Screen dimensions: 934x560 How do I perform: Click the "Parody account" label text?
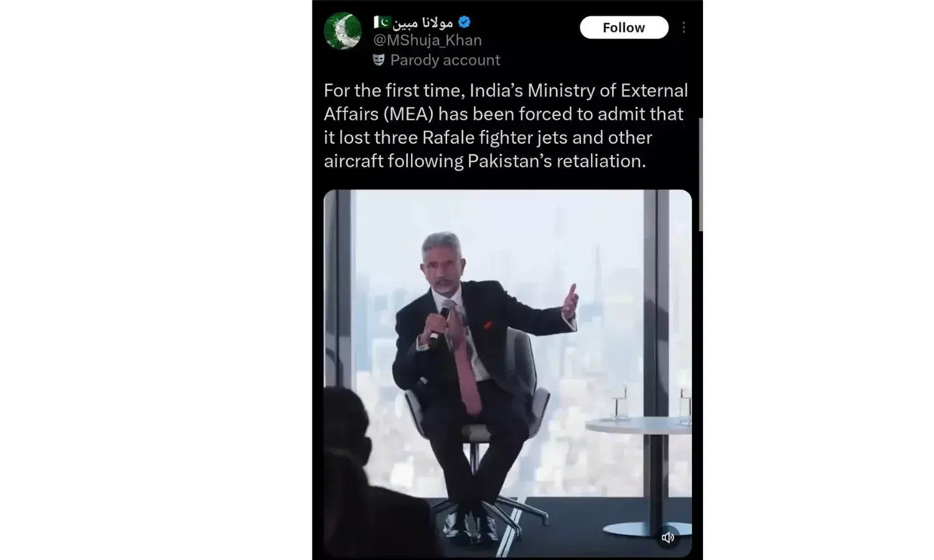tap(445, 60)
